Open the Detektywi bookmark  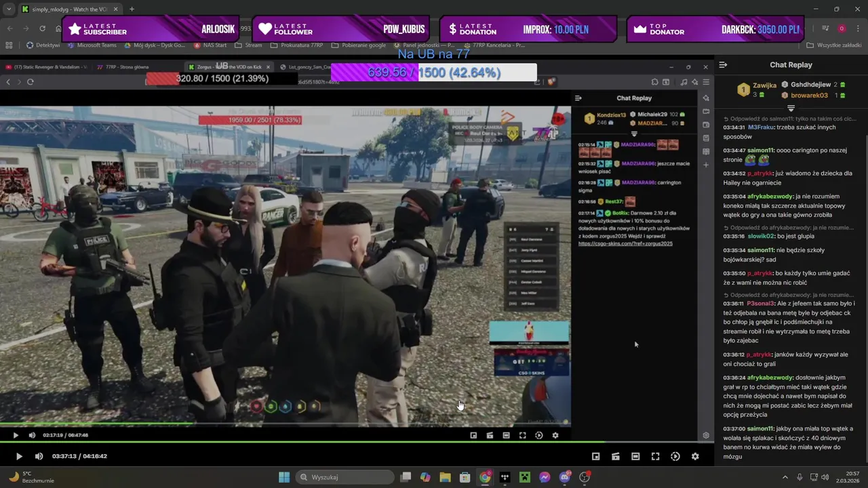tap(43, 45)
